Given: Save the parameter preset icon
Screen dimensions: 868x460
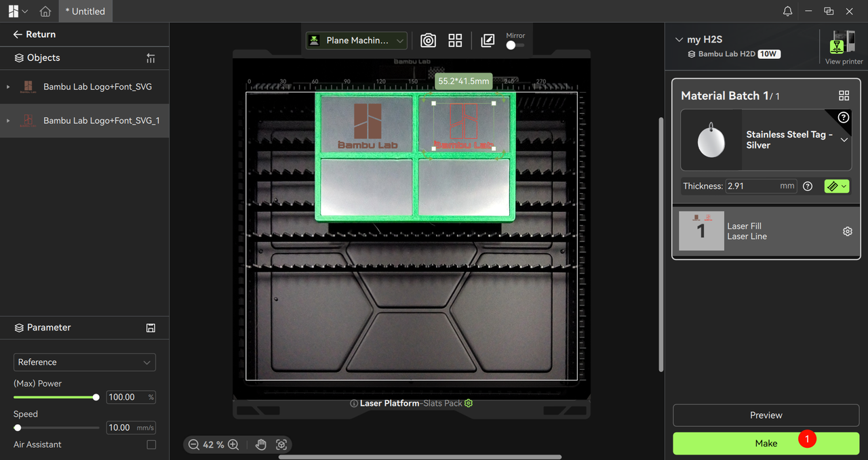Looking at the screenshot, I should pyautogui.click(x=151, y=328).
